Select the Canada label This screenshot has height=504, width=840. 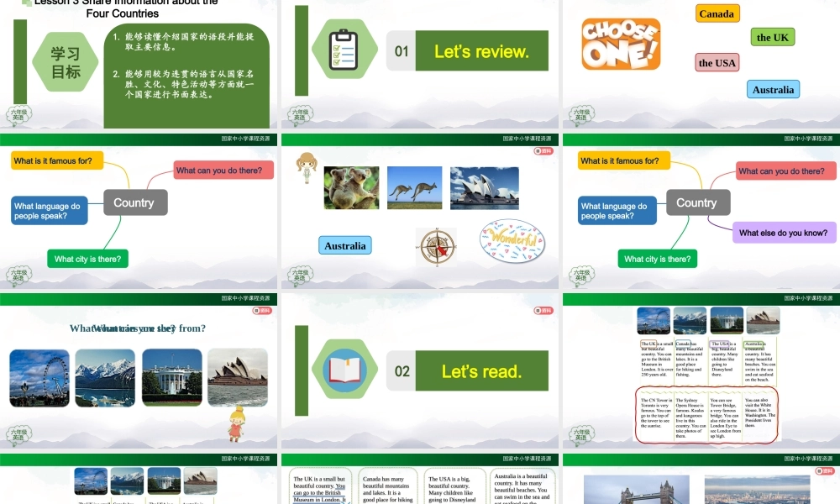point(717,13)
